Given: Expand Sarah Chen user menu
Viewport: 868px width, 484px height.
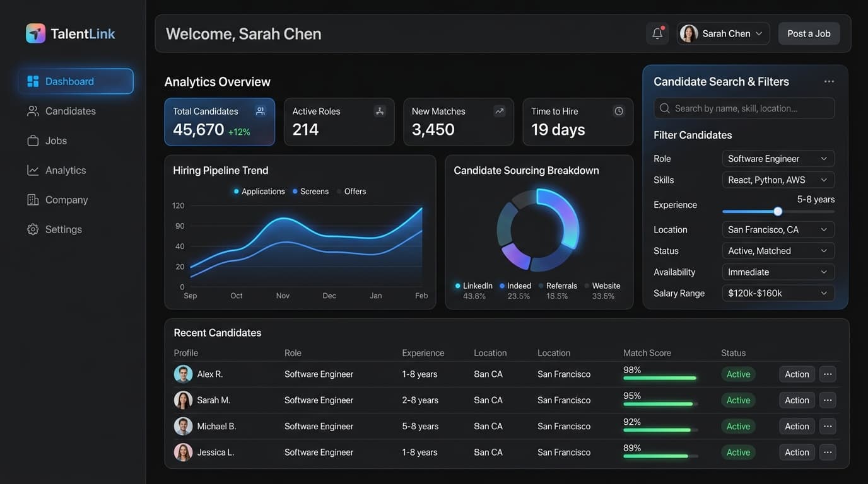Looking at the screenshot, I should coord(723,33).
